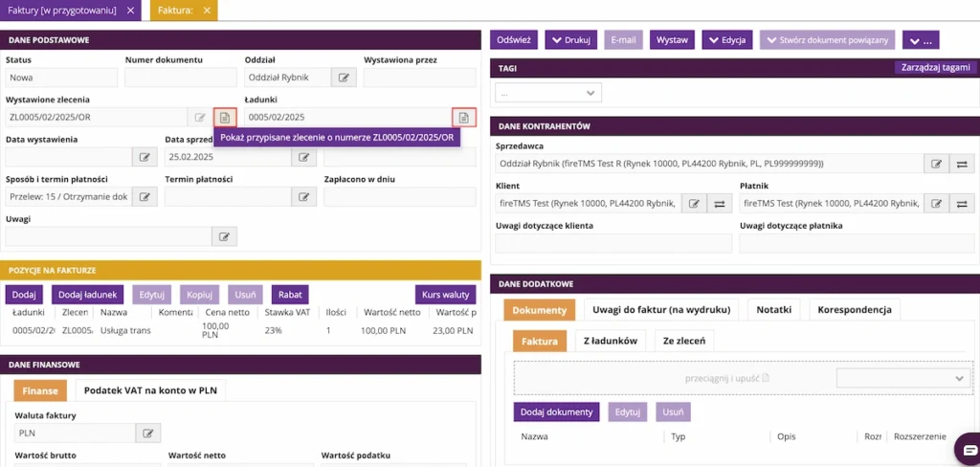
Task: Click the Nazwa column header in documents table
Action: (x=534, y=436)
